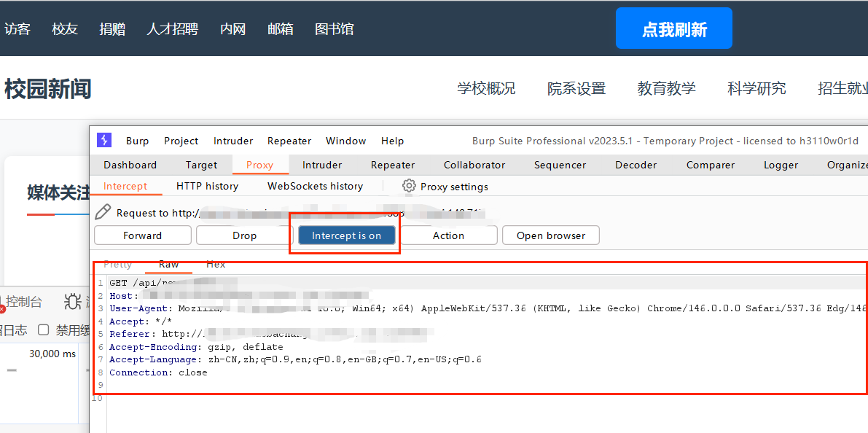The width and height of the screenshot is (868, 433).
Task: Open 教育教学 navigation item
Action: 667,88
